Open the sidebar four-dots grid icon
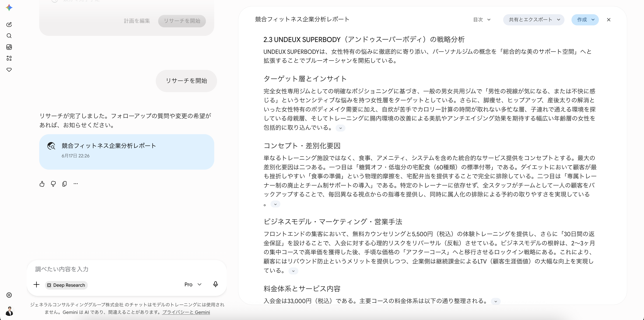644x320 pixels. point(9,58)
